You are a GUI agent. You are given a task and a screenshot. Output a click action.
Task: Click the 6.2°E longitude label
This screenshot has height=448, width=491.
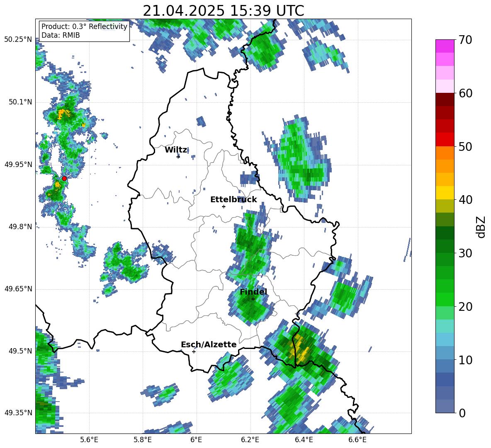[250, 440]
